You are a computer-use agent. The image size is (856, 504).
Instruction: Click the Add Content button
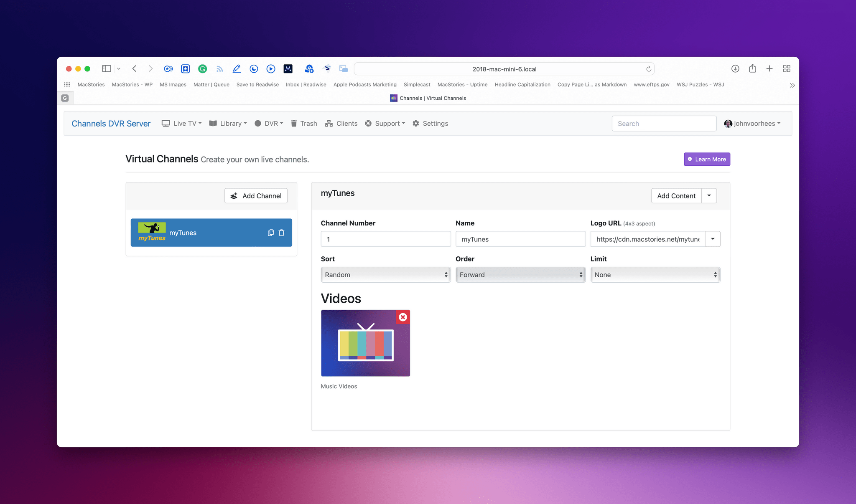[x=676, y=196]
